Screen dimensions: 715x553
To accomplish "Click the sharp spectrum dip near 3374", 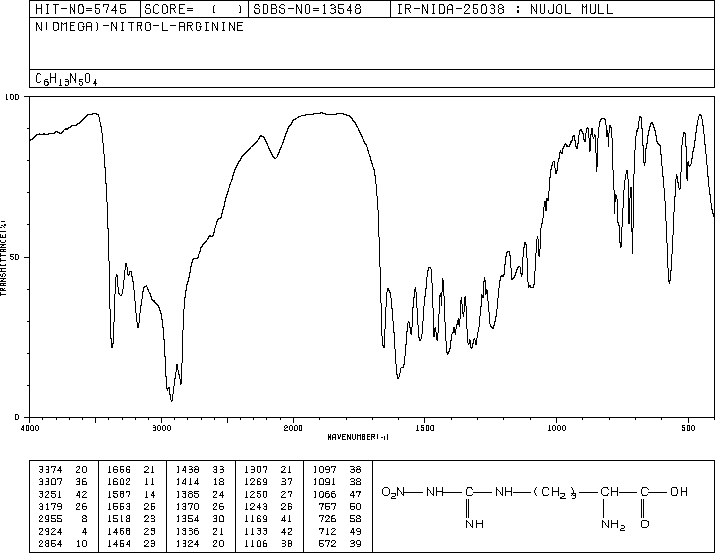I will click(x=112, y=346).
